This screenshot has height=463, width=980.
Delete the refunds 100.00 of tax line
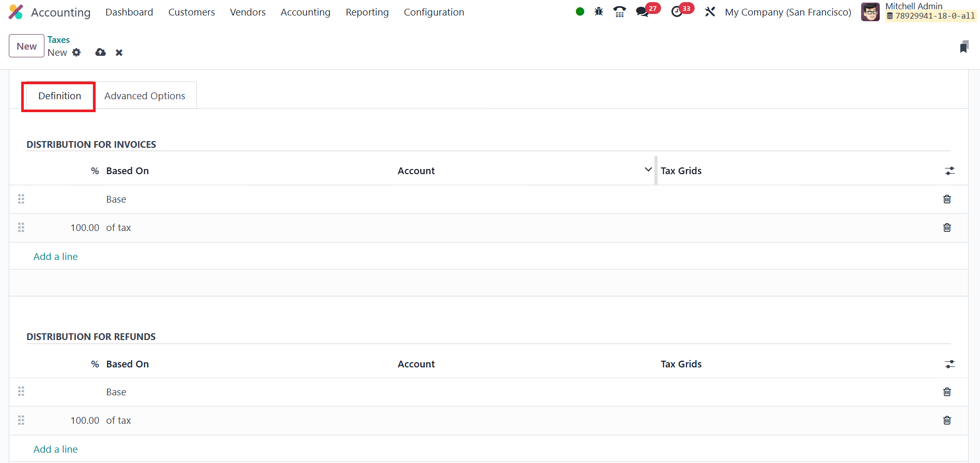click(947, 420)
